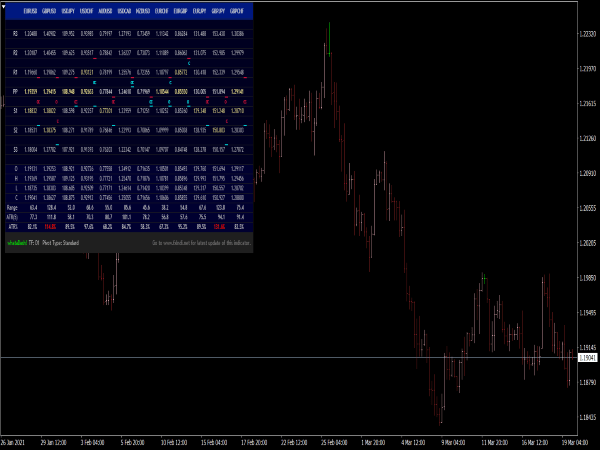Select the EURGBP column header
The image size is (600, 450).
180,11
